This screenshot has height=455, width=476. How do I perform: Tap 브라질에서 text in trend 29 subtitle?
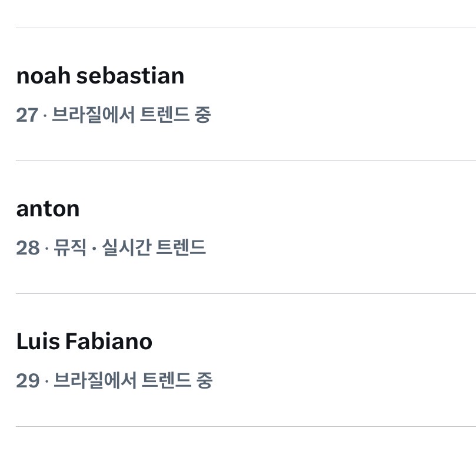(x=95, y=380)
